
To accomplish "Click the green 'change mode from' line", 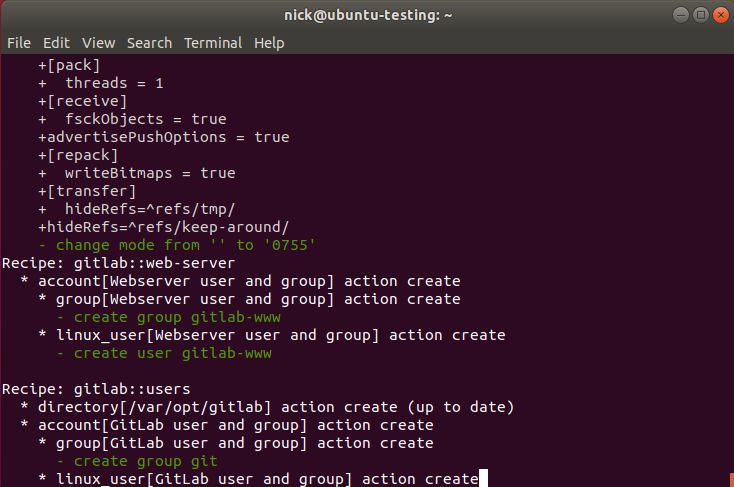I will (177, 245).
